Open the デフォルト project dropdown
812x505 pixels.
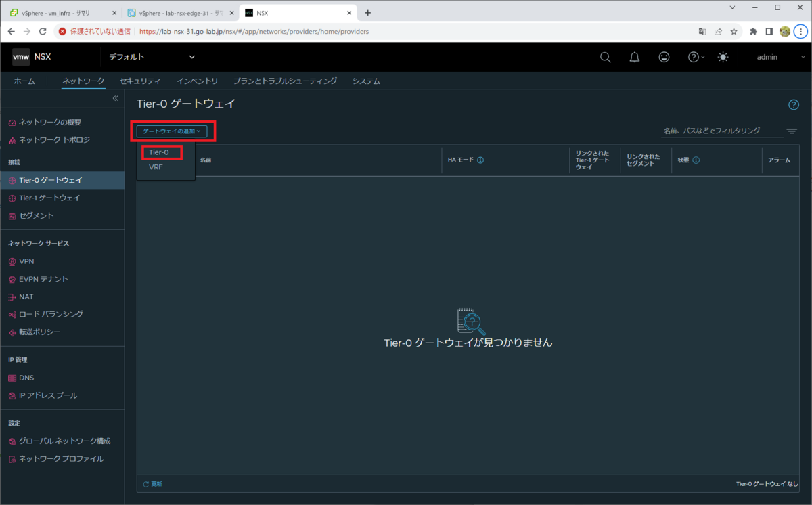point(152,57)
